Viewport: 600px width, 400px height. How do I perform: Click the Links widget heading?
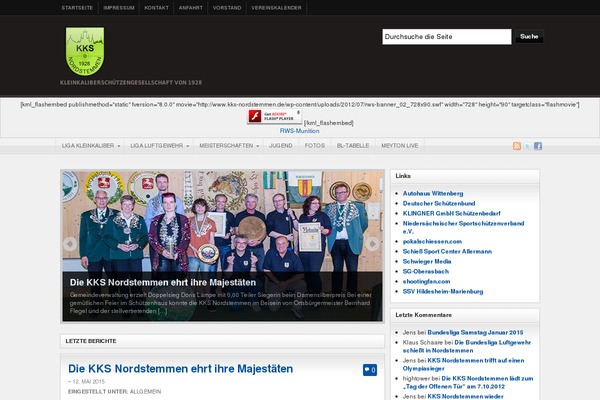(403, 176)
